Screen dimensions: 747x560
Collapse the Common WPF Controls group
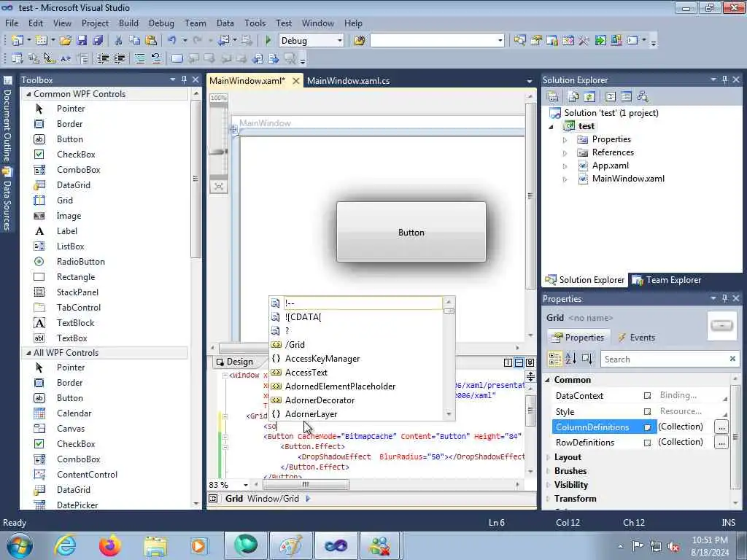point(28,94)
